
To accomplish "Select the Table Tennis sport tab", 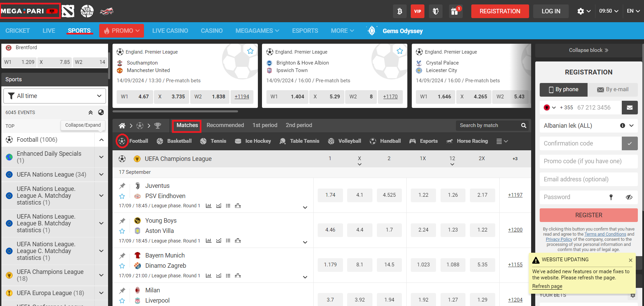I will (x=299, y=141).
